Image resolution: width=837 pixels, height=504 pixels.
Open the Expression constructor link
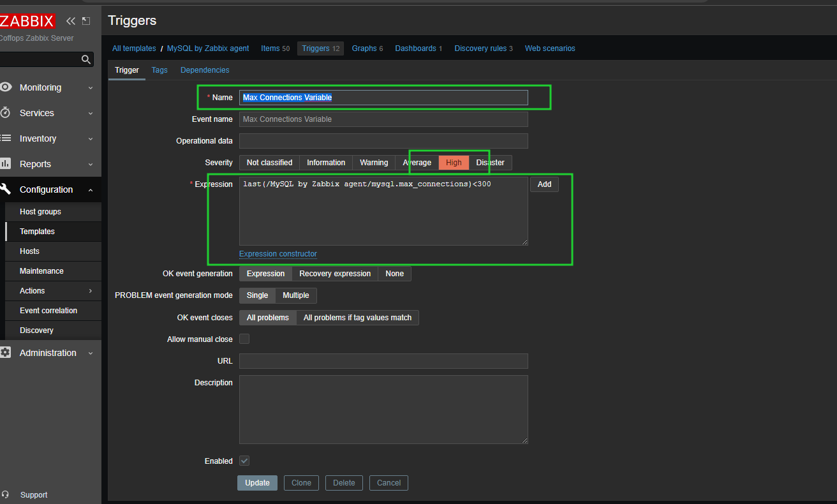(278, 253)
